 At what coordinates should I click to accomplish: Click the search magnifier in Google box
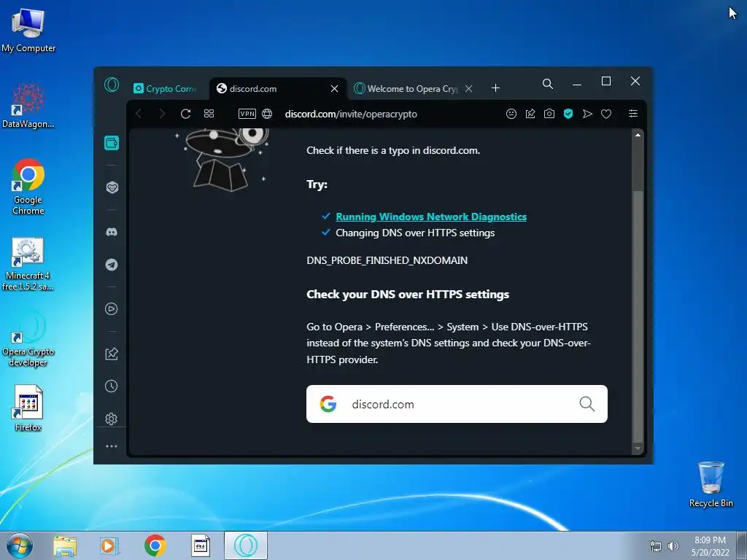pyautogui.click(x=587, y=404)
